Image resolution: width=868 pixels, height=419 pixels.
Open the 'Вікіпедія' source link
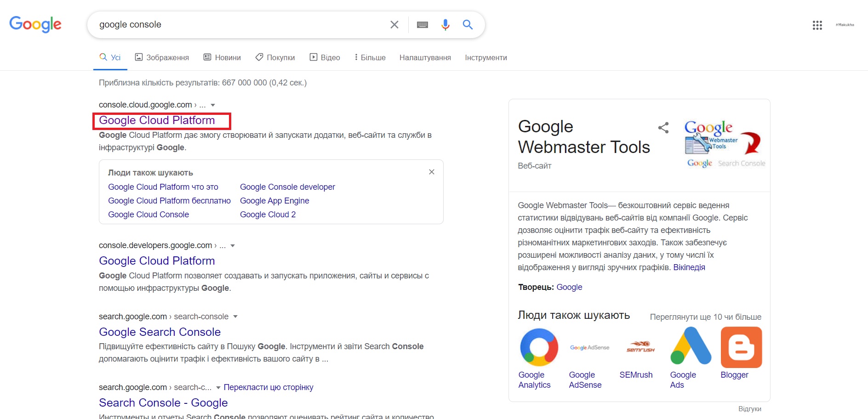(x=689, y=267)
